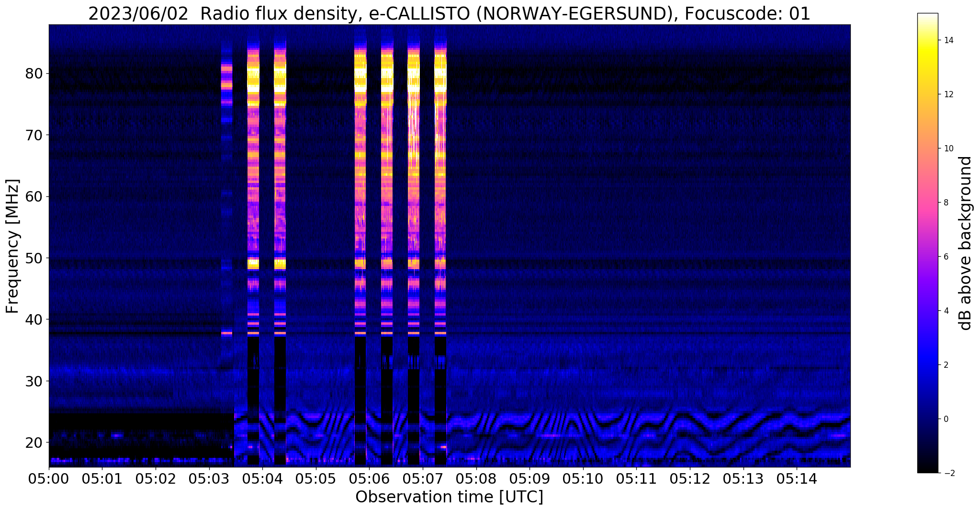The height and width of the screenshot is (511, 980).
Task: Click the time tick '05:08'
Action: [x=476, y=478]
